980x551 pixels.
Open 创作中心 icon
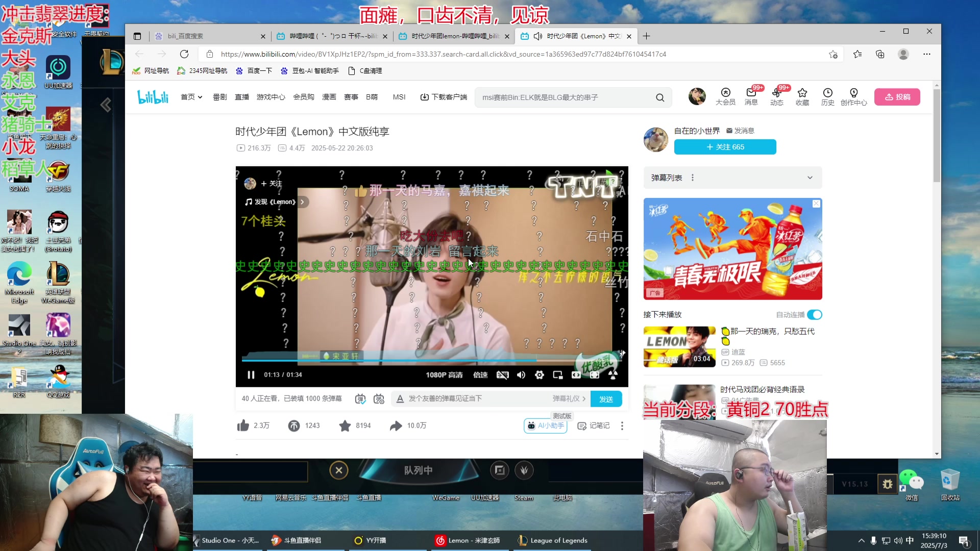[853, 96]
